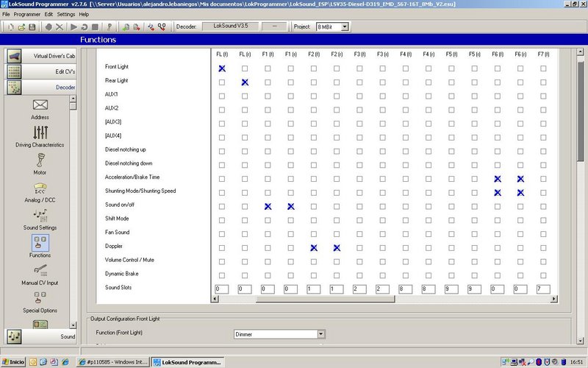
Task: Open the Motor settings icon
Action: pyautogui.click(x=40, y=160)
